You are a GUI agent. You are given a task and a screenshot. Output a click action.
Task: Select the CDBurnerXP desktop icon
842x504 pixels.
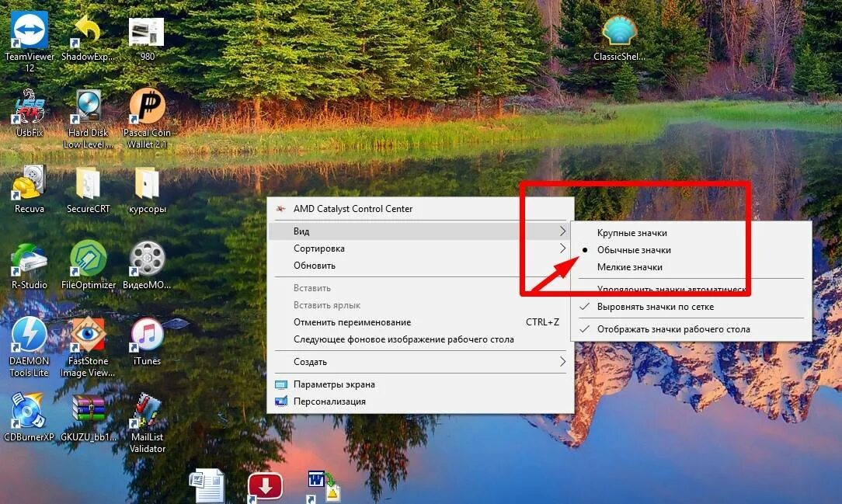tap(27, 411)
